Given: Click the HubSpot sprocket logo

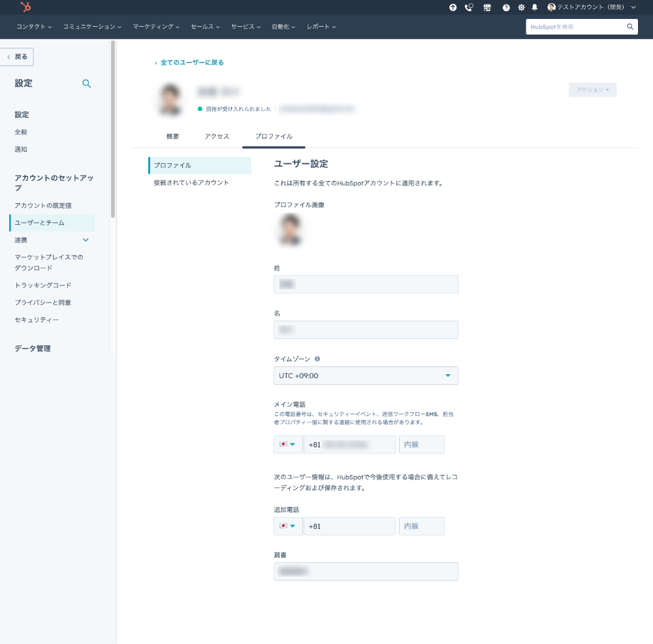Looking at the screenshot, I should [x=25, y=7].
